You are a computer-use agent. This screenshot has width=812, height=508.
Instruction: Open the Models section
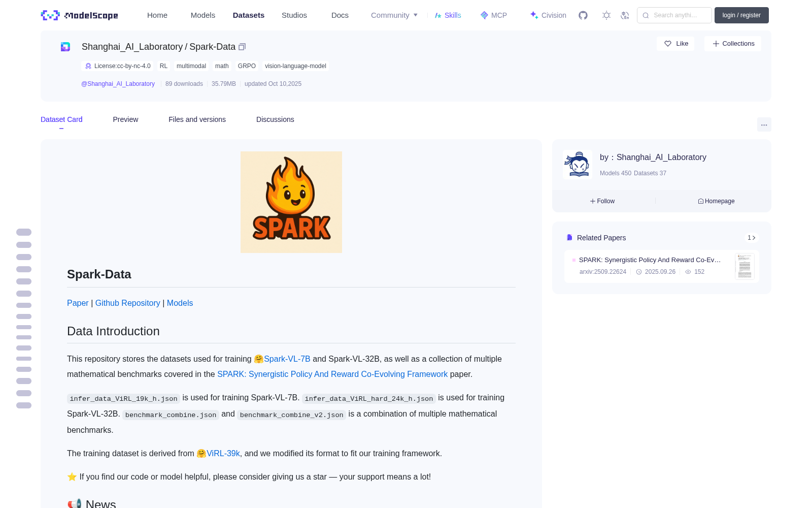[203, 15]
